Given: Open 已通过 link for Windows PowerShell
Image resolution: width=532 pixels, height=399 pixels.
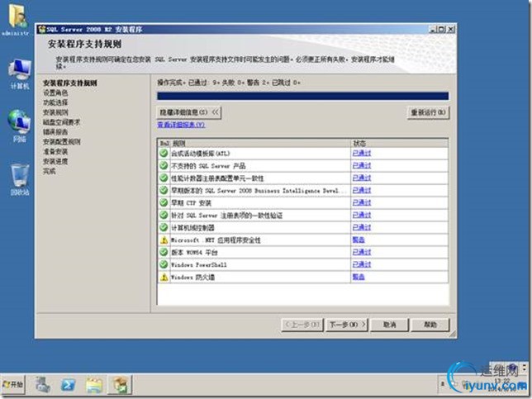Looking at the screenshot, I should (x=362, y=264).
